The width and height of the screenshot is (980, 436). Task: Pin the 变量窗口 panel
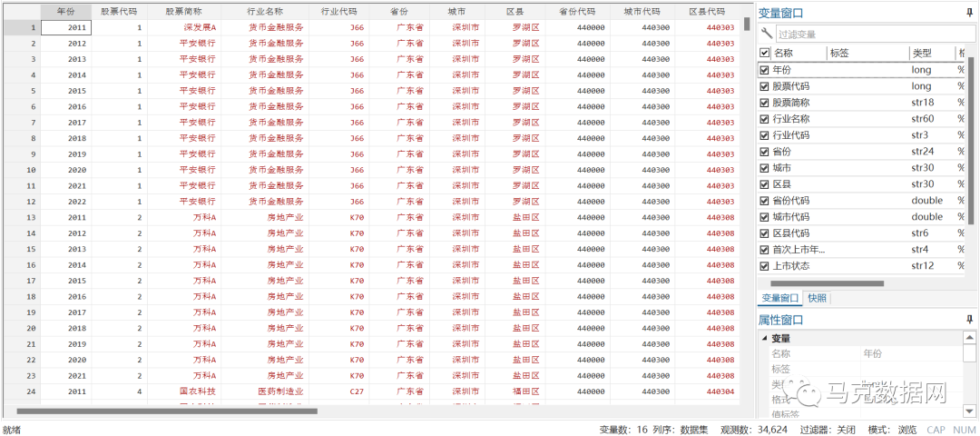(969, 13)
